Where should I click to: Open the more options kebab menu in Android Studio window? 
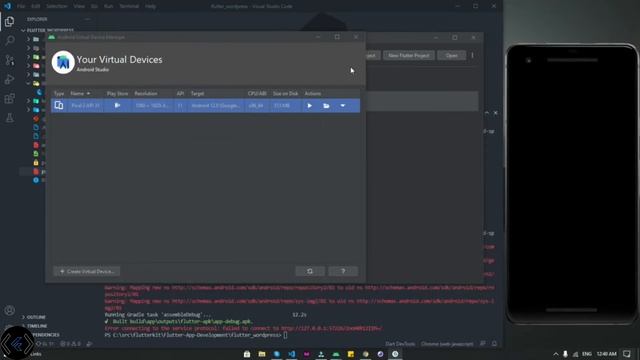click(x=473, y=56)
